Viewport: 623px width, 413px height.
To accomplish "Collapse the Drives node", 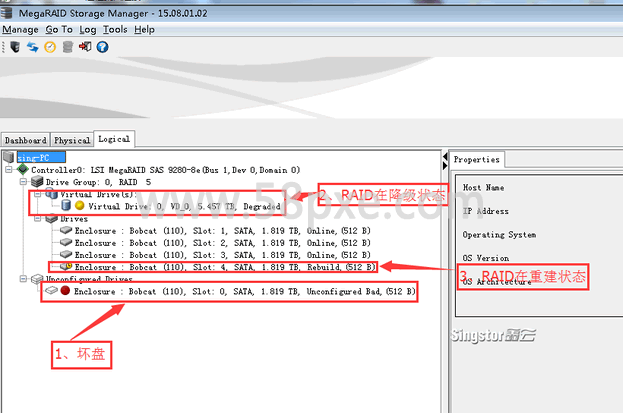I will click(x=38, y=219).
